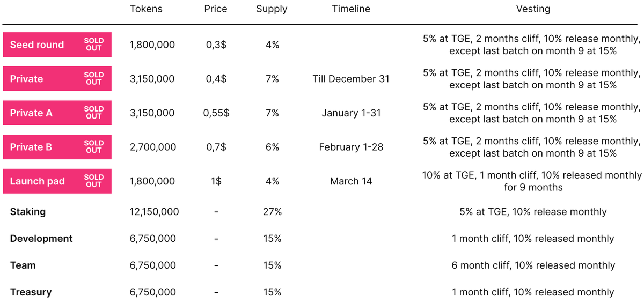The height and width of the screenshot is (303, 644).
Task: Click the Tokens column header
Action: pyautogui.click(x=146, y=9)
